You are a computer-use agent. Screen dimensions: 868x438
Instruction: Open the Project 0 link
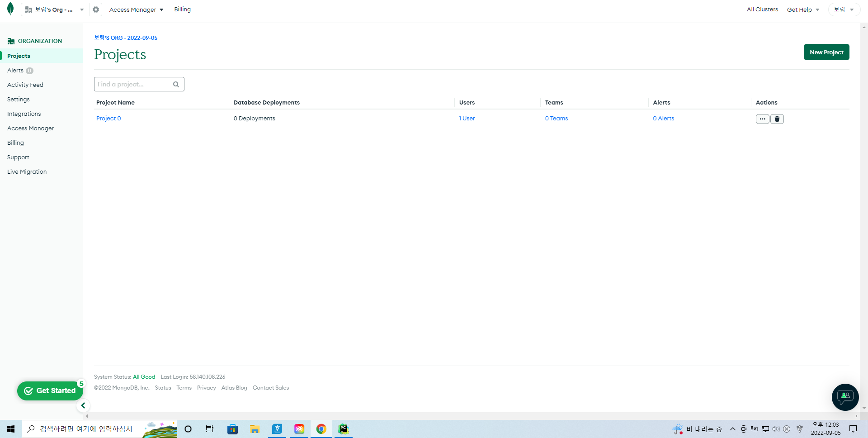point(108,119)
